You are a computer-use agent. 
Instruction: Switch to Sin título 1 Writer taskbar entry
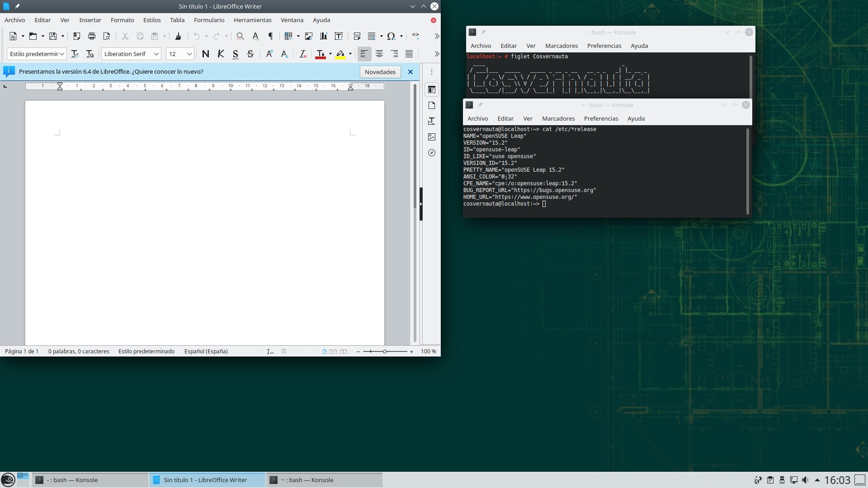(x=207, y=480)
